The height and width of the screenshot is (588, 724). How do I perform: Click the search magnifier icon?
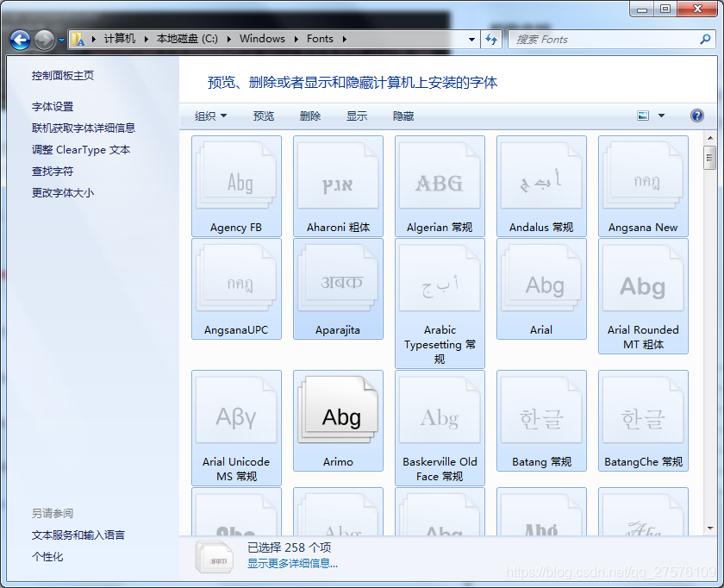(x=705, y=40)
